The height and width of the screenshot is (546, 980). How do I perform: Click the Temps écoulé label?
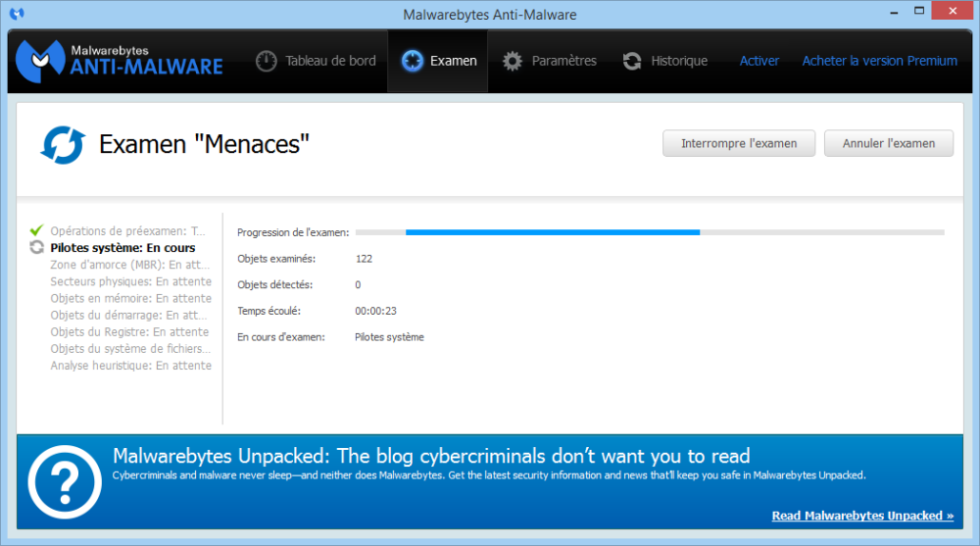coord(269,311)
